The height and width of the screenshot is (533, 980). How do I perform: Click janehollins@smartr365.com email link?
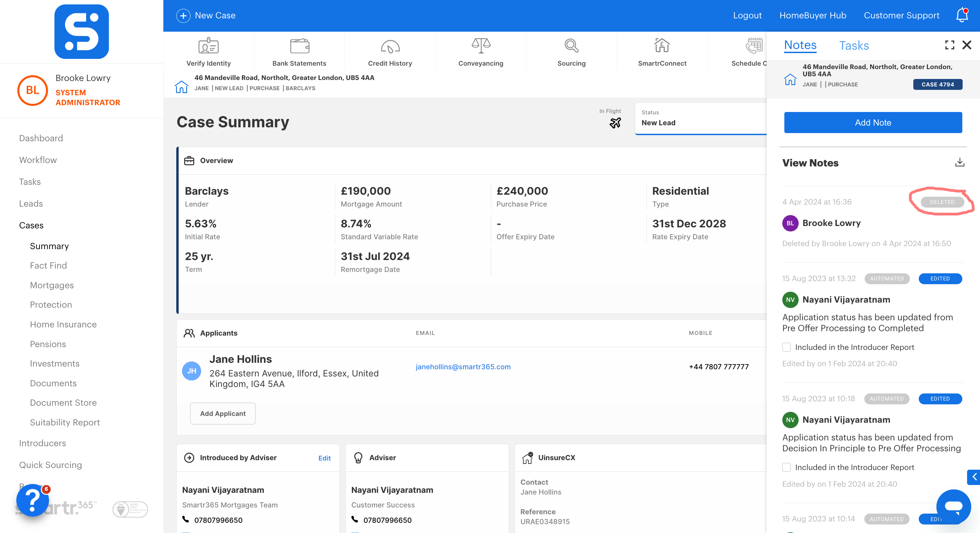pos(463,367)
